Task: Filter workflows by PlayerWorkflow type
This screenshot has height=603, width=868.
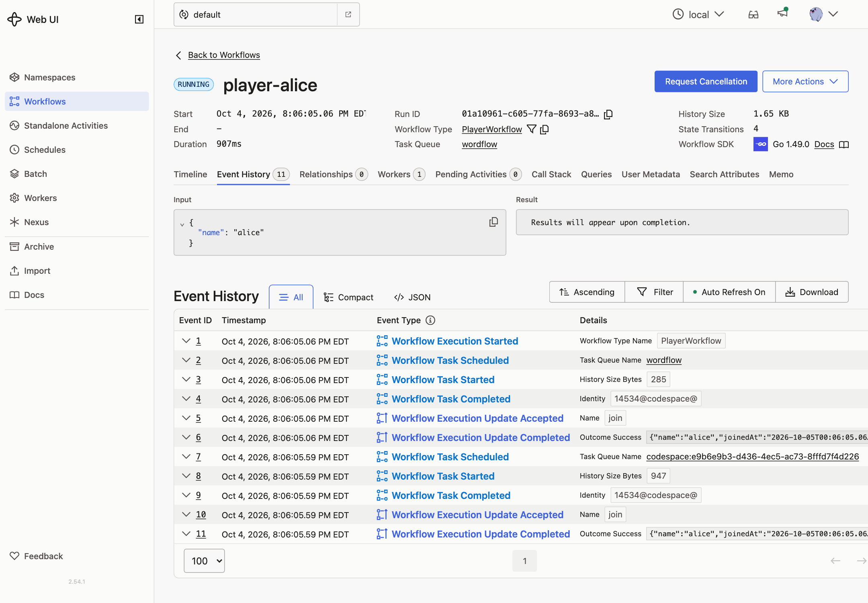Action: click(x=532, y=129)
